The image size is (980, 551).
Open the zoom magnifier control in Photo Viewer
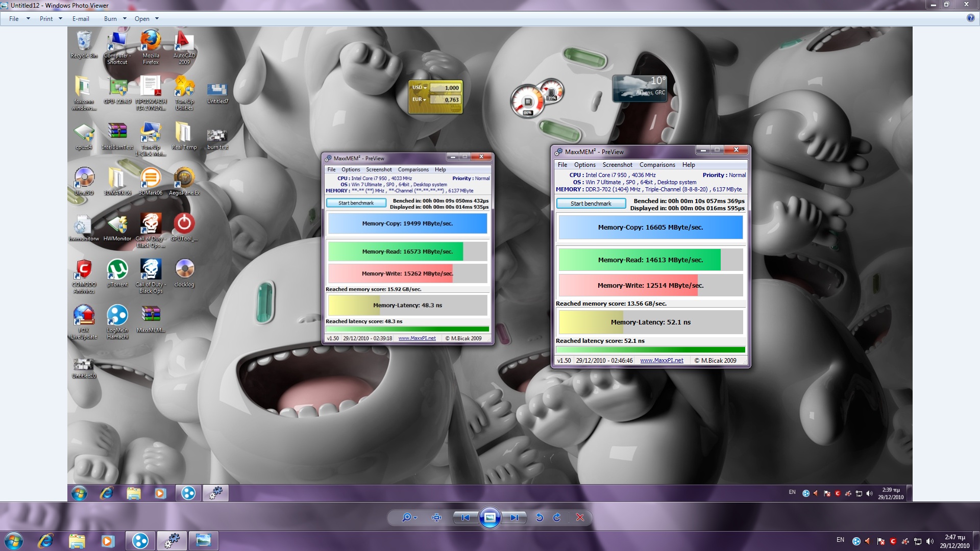point(409,517)
